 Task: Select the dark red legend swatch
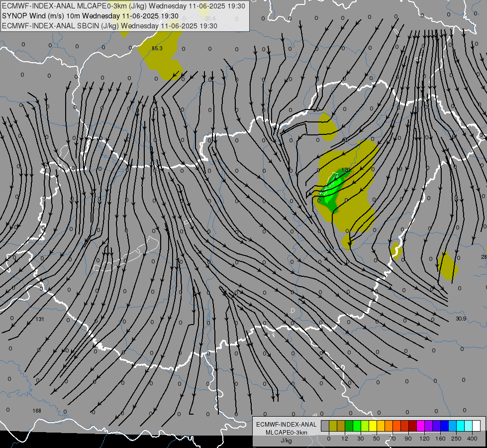click(413, 426)
